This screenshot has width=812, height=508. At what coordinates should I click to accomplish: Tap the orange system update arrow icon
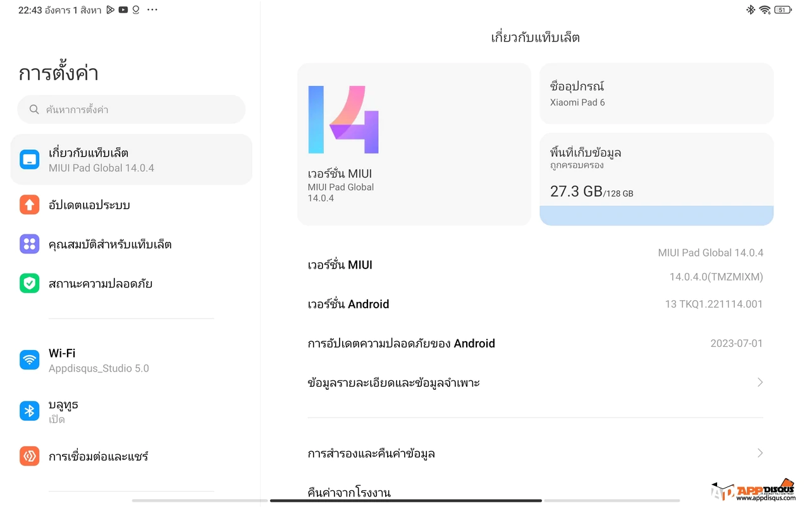29,205
